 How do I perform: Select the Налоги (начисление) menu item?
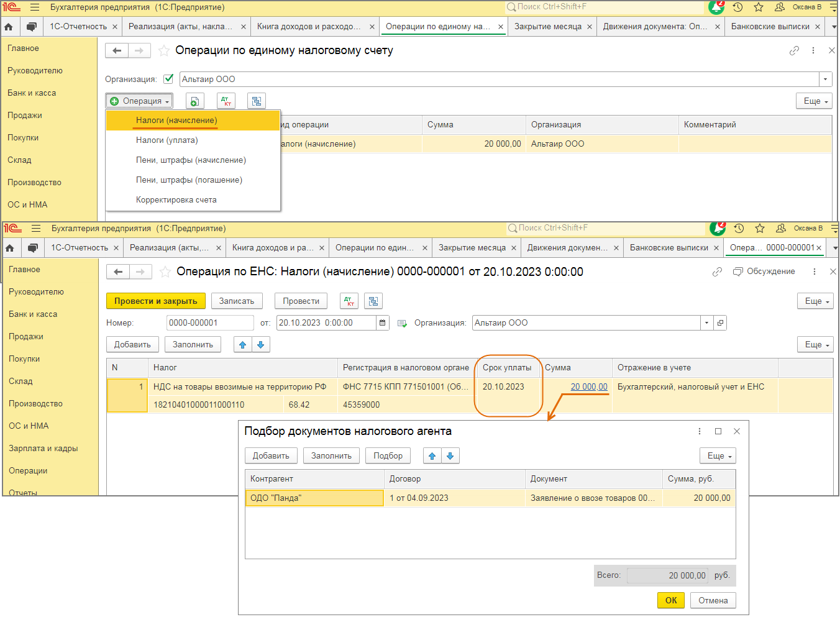click(x=193, y=121)
